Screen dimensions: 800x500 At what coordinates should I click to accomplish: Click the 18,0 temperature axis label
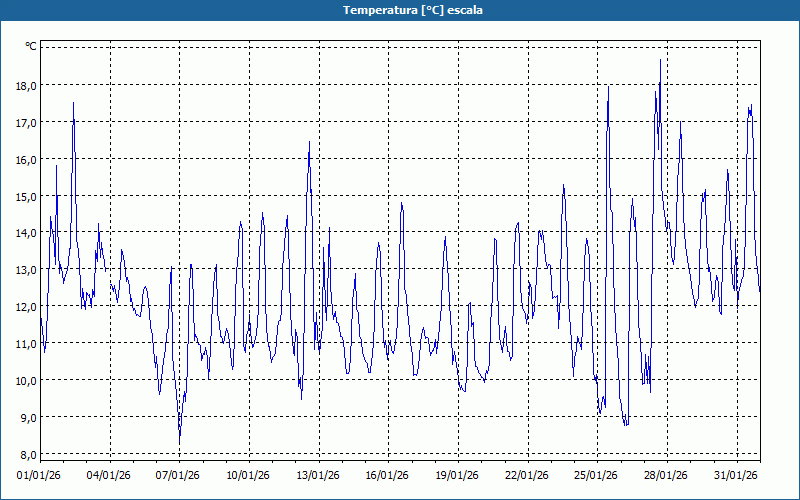[x=27, y=86]
